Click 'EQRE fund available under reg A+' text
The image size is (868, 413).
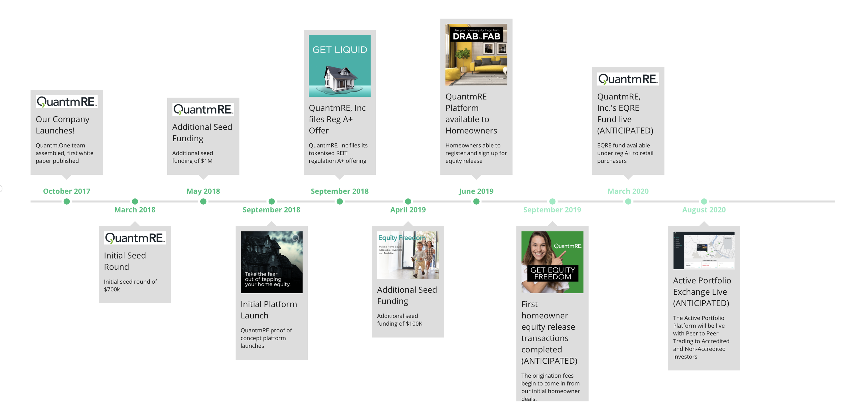(625, 153)
